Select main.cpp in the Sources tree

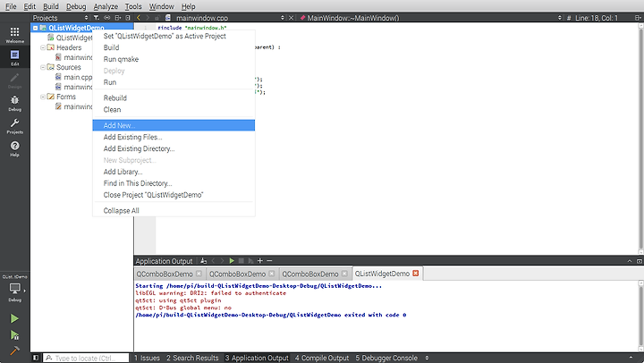pos(78,77)
